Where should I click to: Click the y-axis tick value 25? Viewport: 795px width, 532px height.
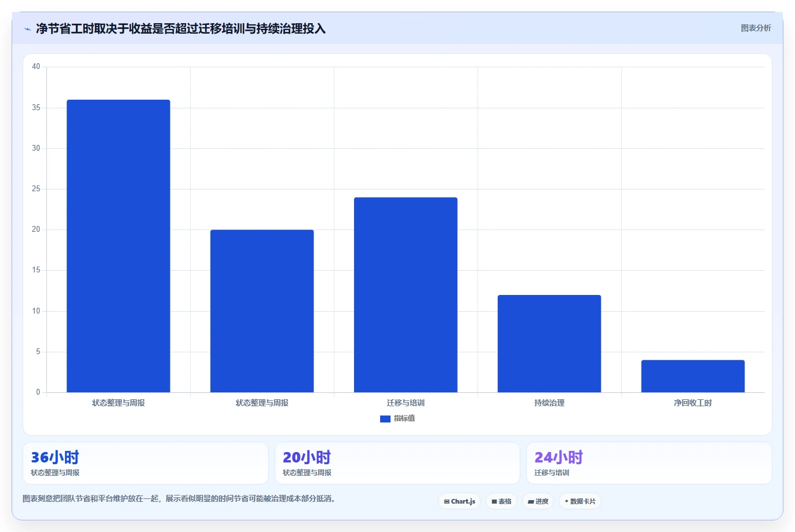pos(36,189)
